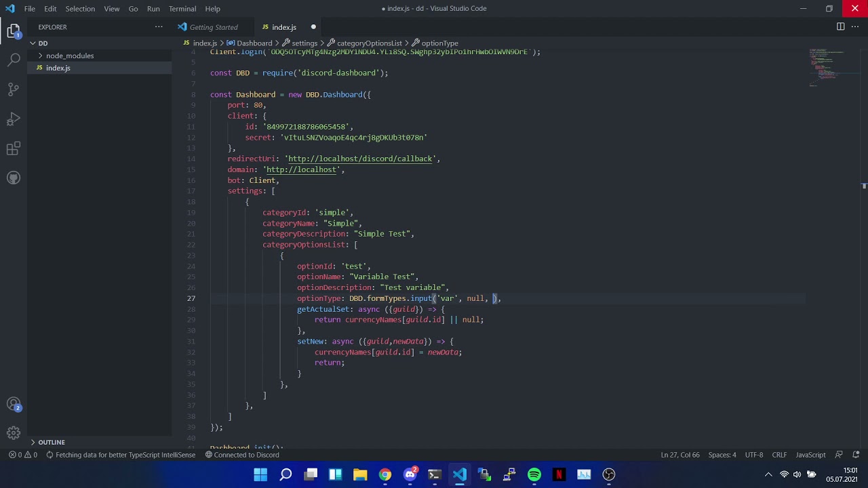868x488 pixels.
Task: Open the Selection menu
Action: [x=80, y=9]
